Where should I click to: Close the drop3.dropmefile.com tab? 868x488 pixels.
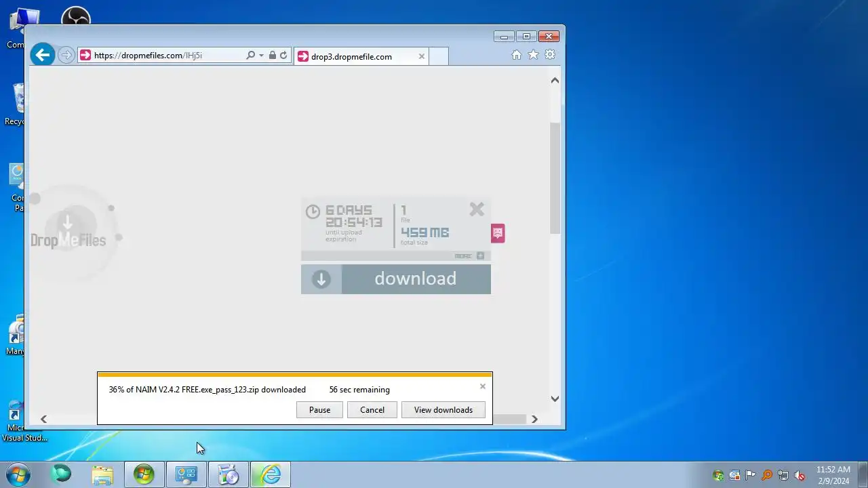click(421, 56)
